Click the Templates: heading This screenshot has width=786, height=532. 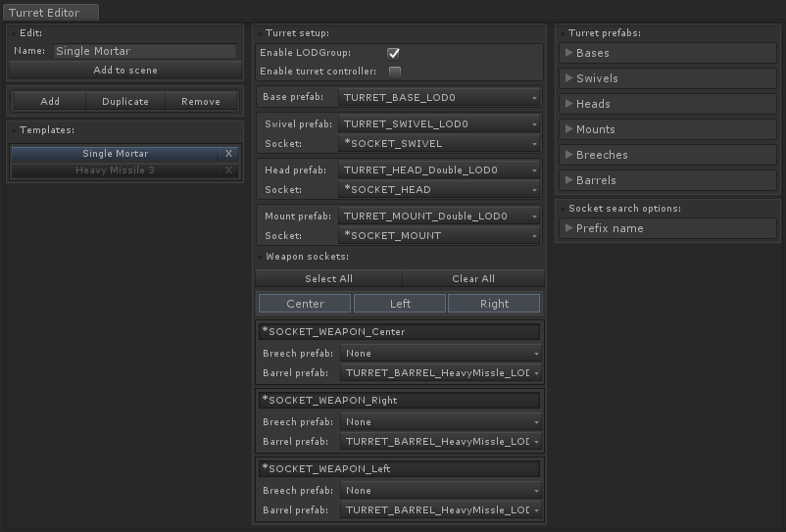click(47, 130)
